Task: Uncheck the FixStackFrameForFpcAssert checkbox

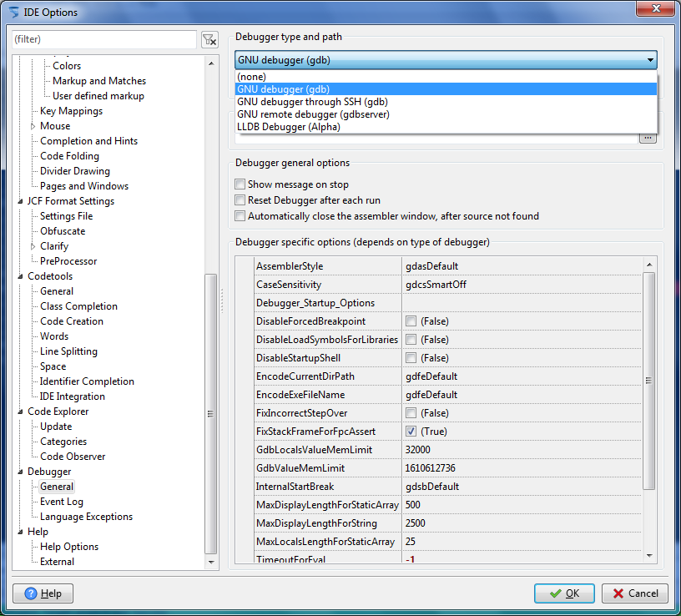Action: (411, 432)
